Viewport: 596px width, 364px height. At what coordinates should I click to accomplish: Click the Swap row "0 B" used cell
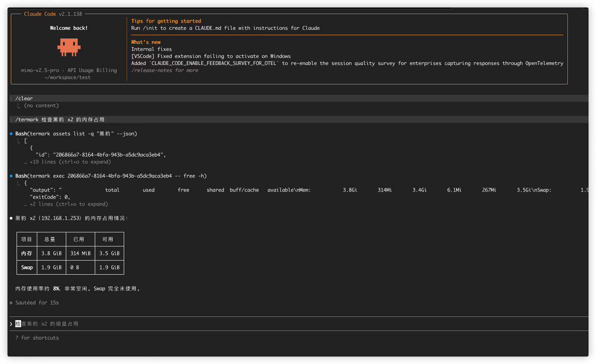pos(80,268)
